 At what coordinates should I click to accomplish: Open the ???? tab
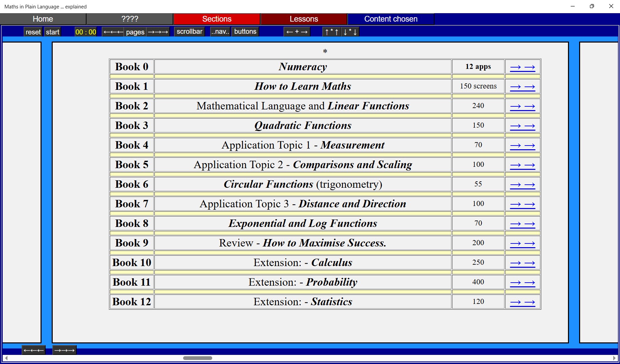[x=130, y=19]
